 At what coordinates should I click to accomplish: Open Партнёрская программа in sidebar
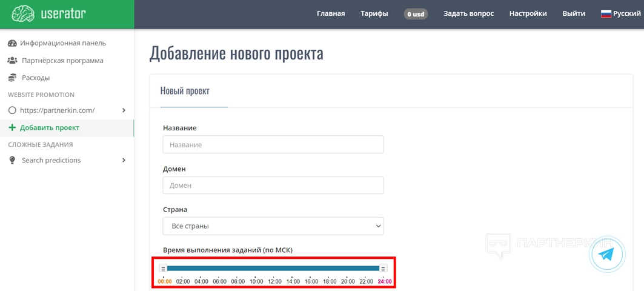62,61
